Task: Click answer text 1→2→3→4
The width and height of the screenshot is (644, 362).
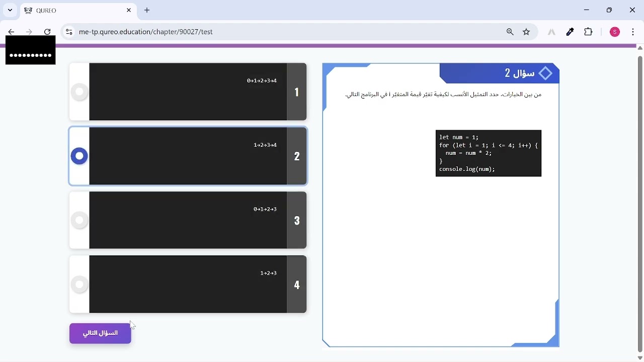Action: pyautogui.click(x=266, y=145)
